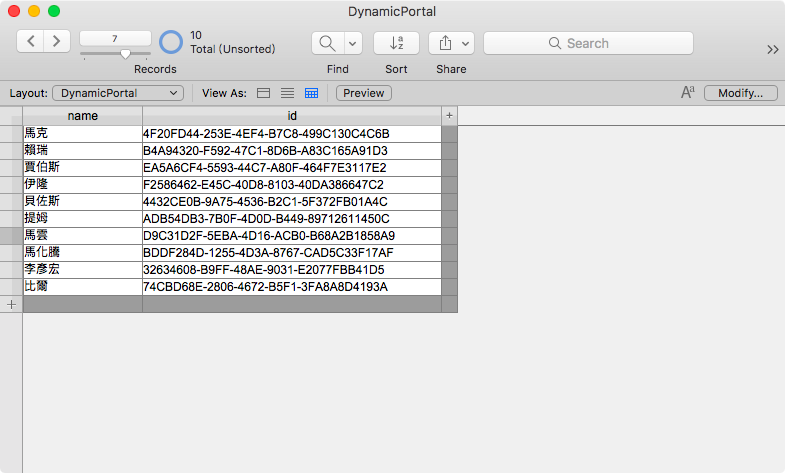Click id cell starting 74CBD68E-2806

coord(292,287)
